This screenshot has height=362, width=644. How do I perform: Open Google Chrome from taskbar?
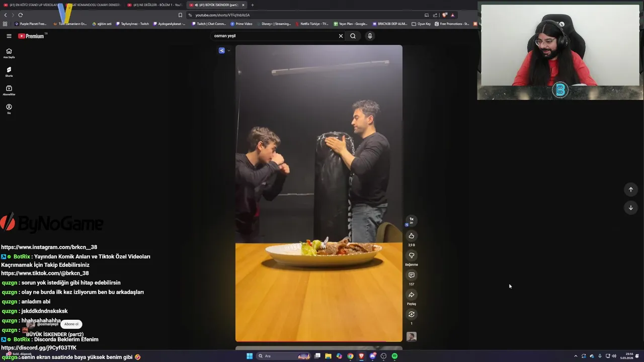(x=350, y=356)
